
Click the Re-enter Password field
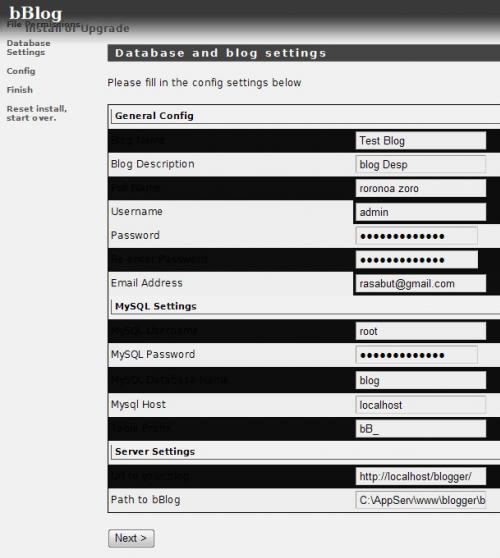416,260
